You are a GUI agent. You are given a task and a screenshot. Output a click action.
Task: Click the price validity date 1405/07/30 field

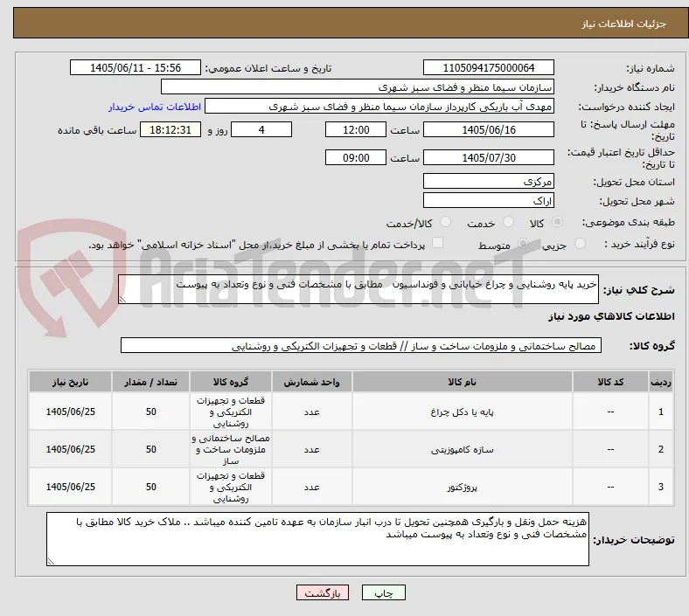click(x=488, y=157)
